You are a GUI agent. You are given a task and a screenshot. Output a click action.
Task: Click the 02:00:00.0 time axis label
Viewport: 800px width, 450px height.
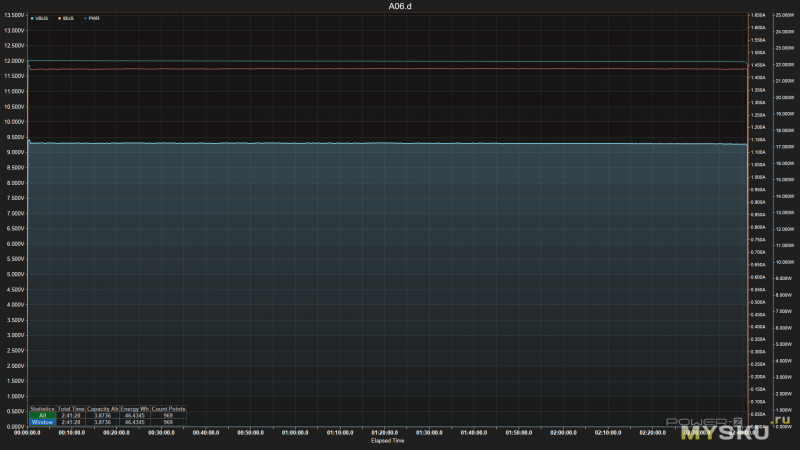click(x=563, y=433)
